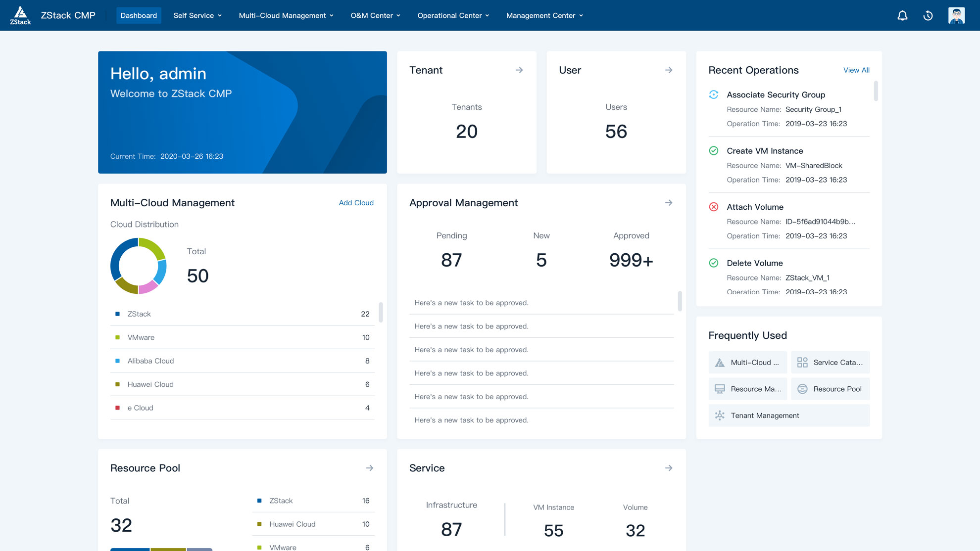Click the Approved count 999+
980x551 pixels.
[631, 260]
